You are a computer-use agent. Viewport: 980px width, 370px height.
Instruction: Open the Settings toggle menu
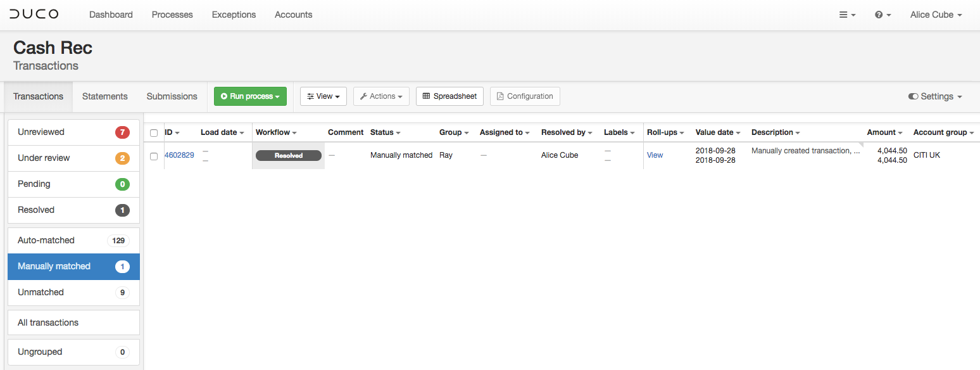coord(935,96)
